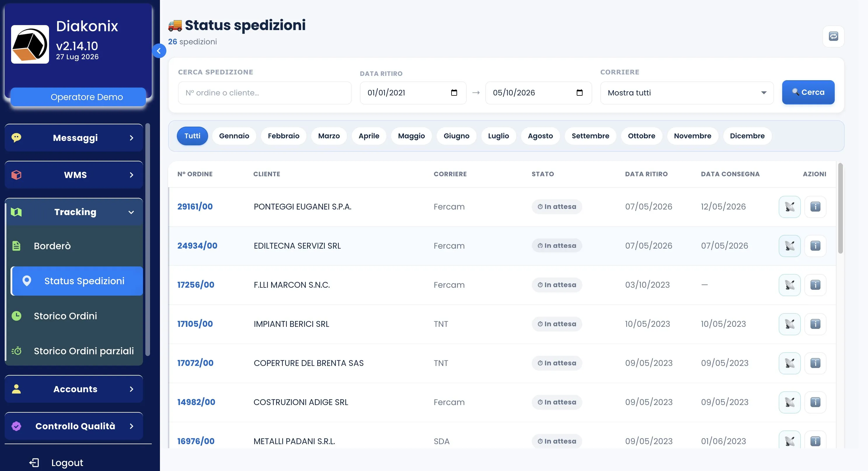Click the table's vertical scrollbar
The image size is (868, 471).
840,208
